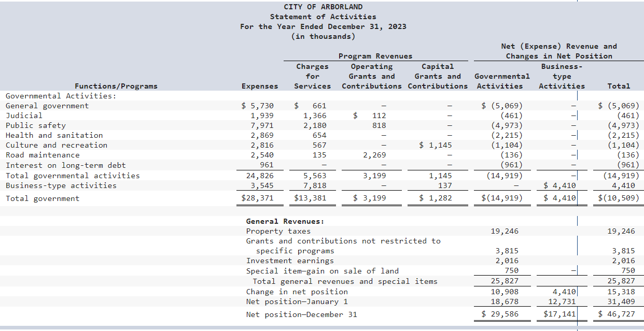Click the Business-type Activities column header

point(562,76)
